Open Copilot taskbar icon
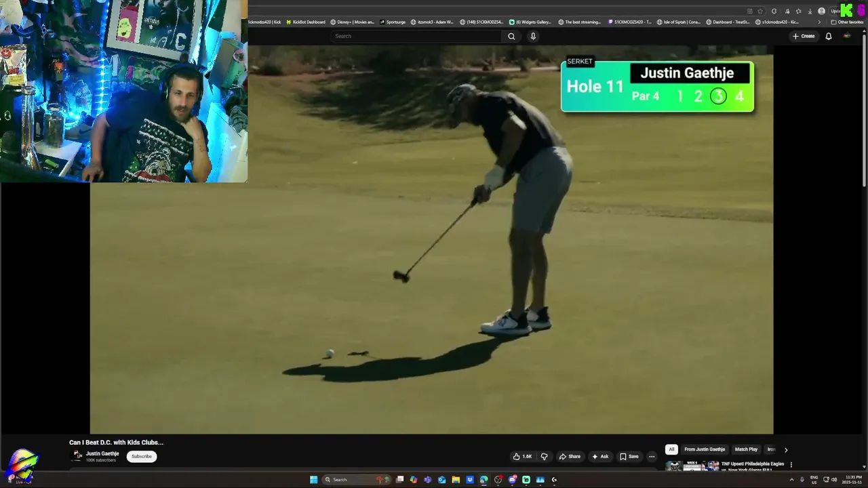 click(414, 479)
